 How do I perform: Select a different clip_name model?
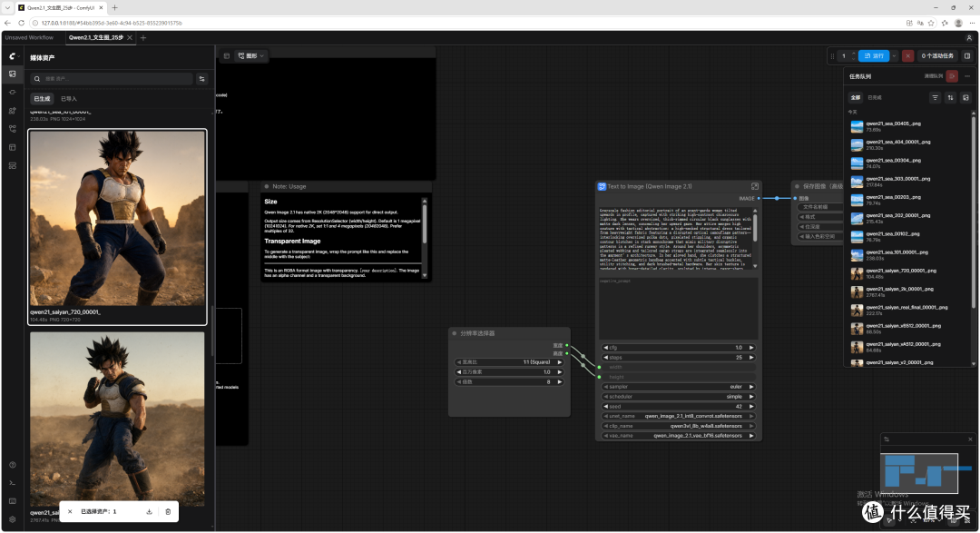point(678,426)
